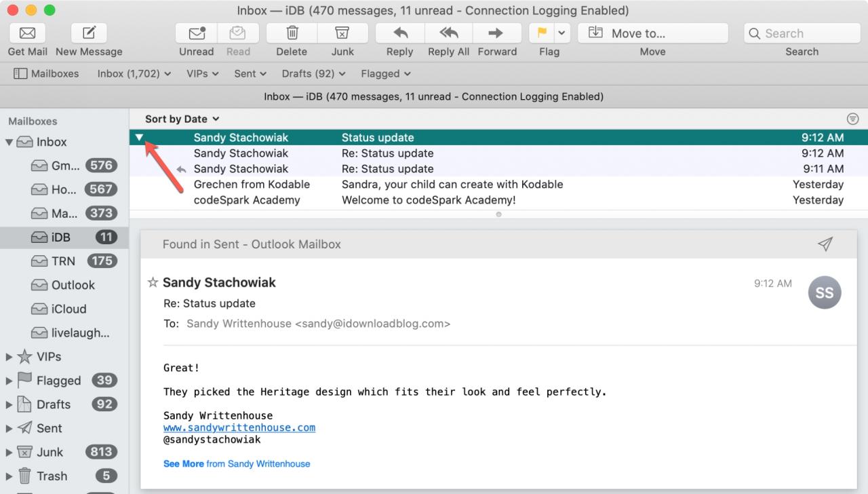Collapse the Status update conversation thread
The width and height of the screenshot is (868, 494).
[139, 137]
